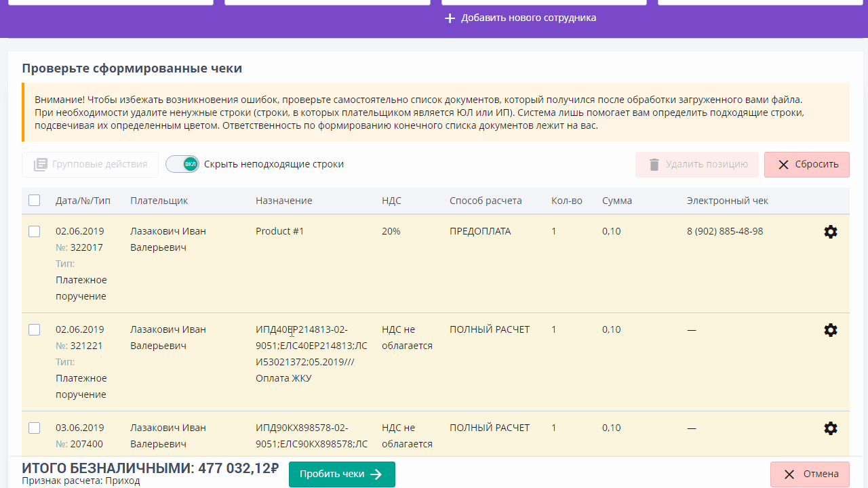The height and width of the screenshot is (488, 868).
Task: Click document number 321221
Action: pos(87,346)
